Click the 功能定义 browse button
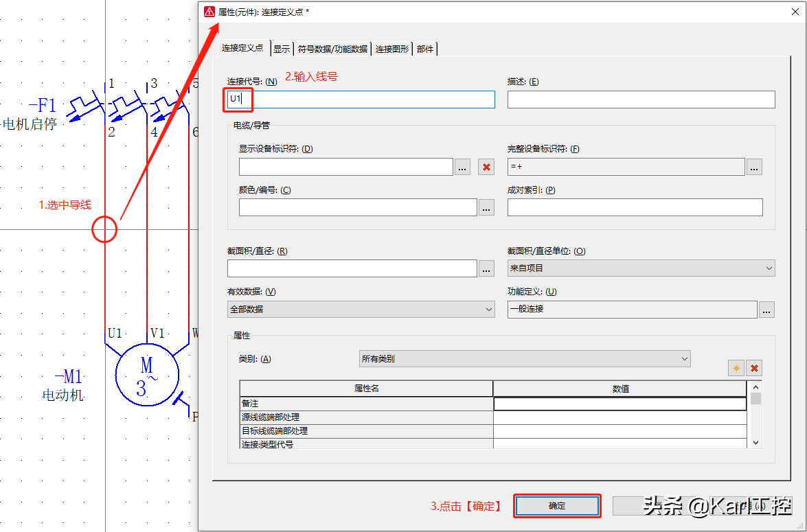 coord(766,310)
